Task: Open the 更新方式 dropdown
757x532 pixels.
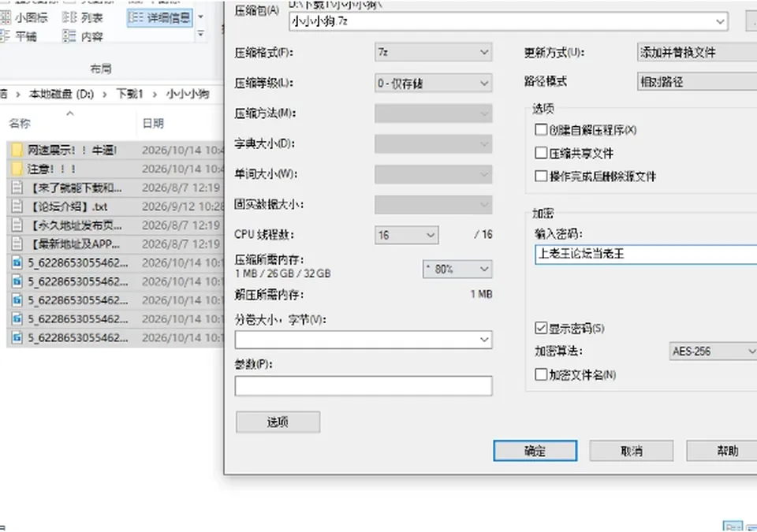Action: pyautogui.click(x=697, y=52)
